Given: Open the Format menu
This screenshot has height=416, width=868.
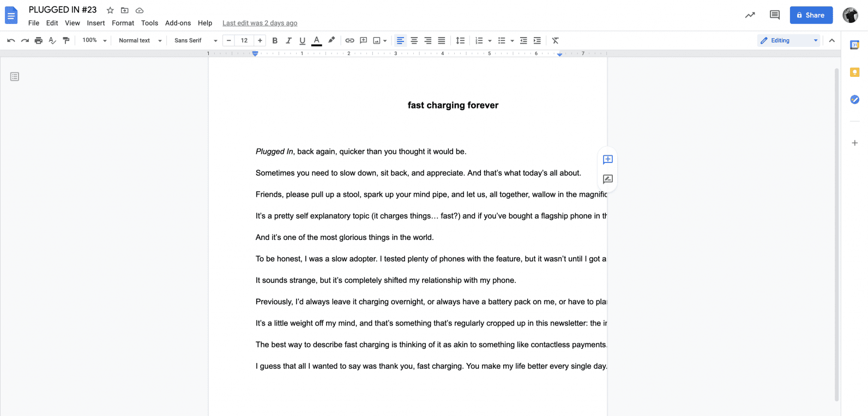Looking at the screenshot, I should pos(123,23).
